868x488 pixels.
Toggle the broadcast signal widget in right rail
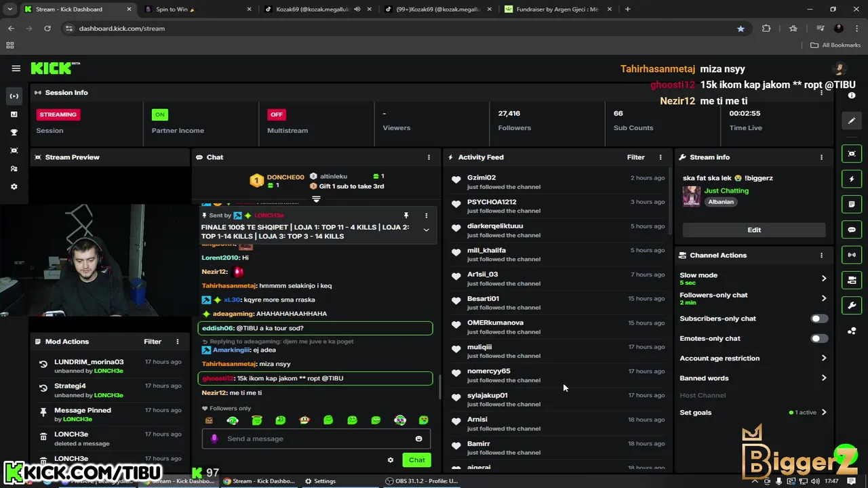tap(852, 255)
